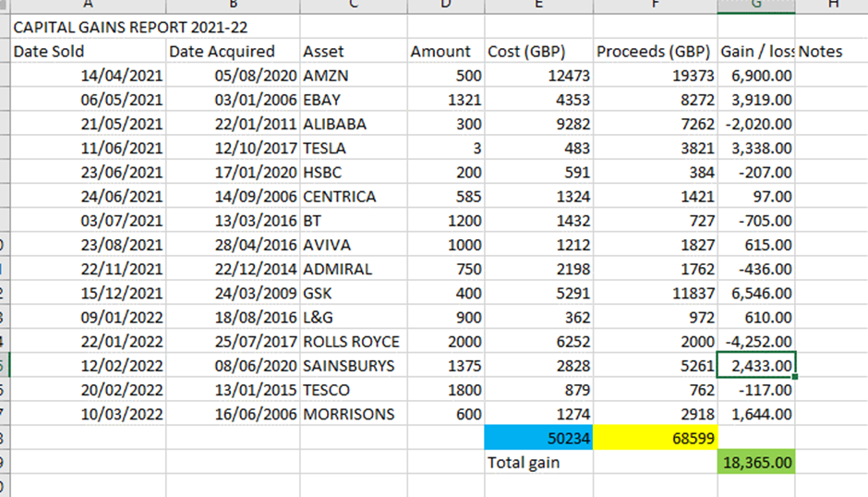Click yellow total proceeds cell 68599
Image resolution: width=868 pixels, height=497 pixels.
656,438
